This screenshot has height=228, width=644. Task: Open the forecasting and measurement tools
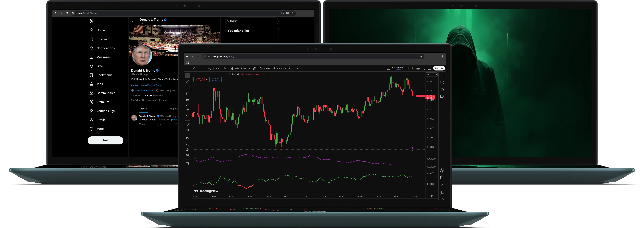click(187, 99)
